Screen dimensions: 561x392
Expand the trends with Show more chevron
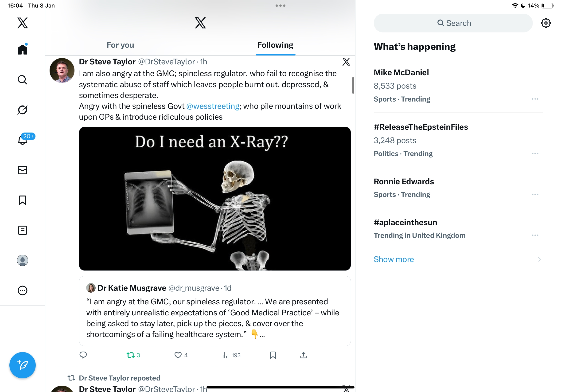point(539,259)
